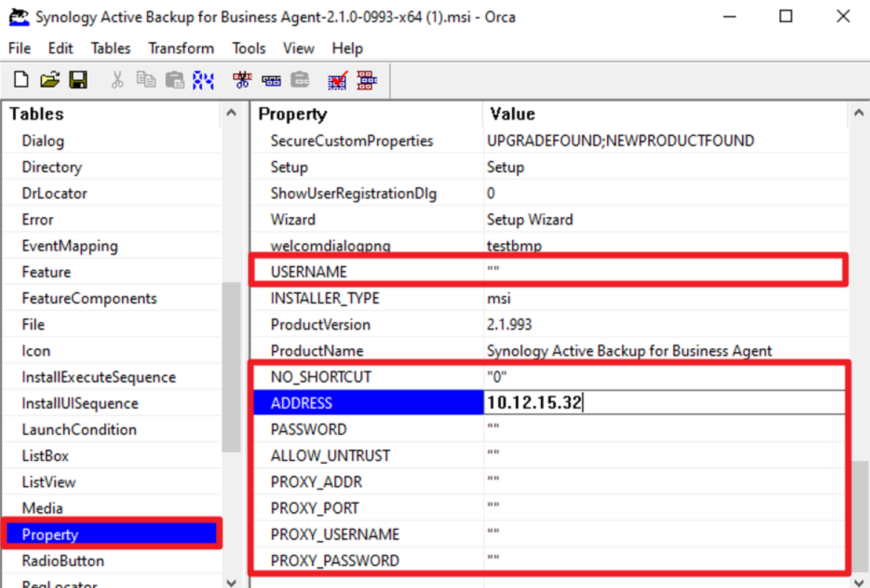This screenshot has height=588, width=870.
Task: Select the highlighted ADDRESS property cell
Action: (x=368, y=403)
